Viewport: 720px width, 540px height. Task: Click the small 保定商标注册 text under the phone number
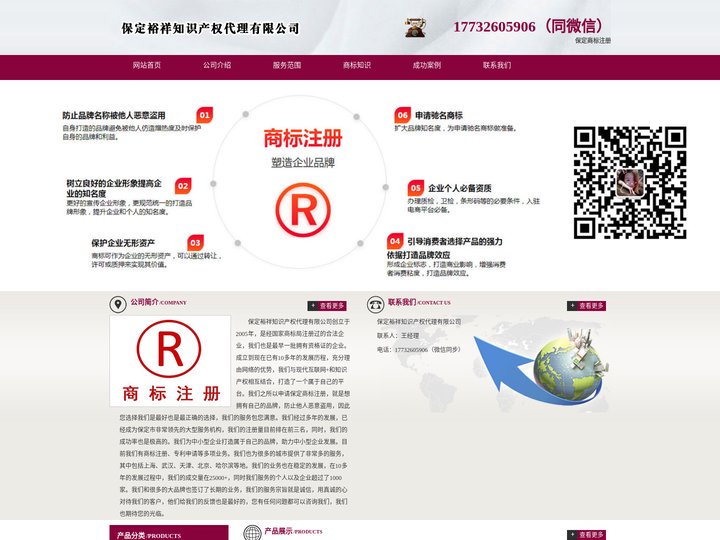click(593, 40)
